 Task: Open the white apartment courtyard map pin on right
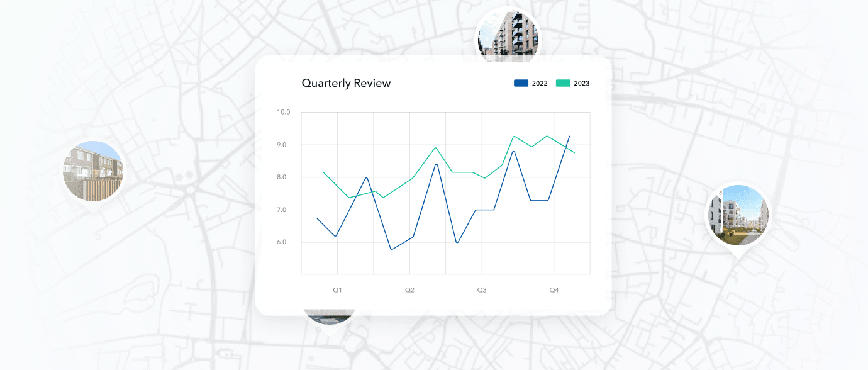tap(738, 216)
